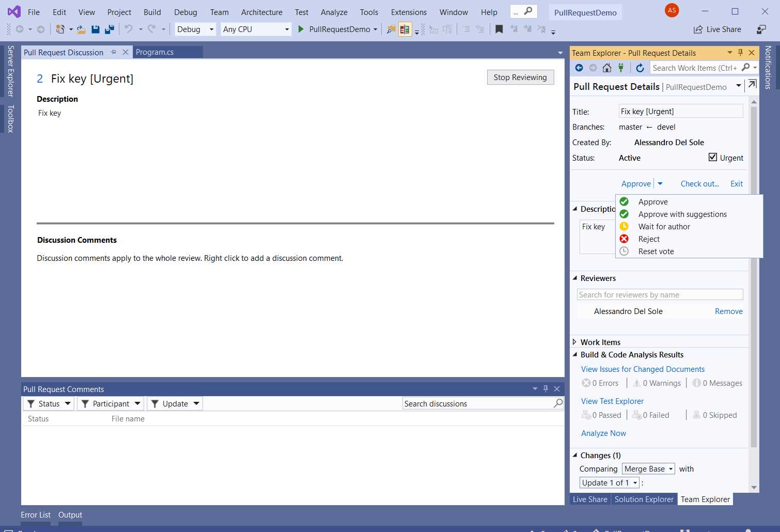This screenshot has width=780, height=532.
Task: Pin the Pull Request Discussion tab
Action: click(x=113, y=52)
